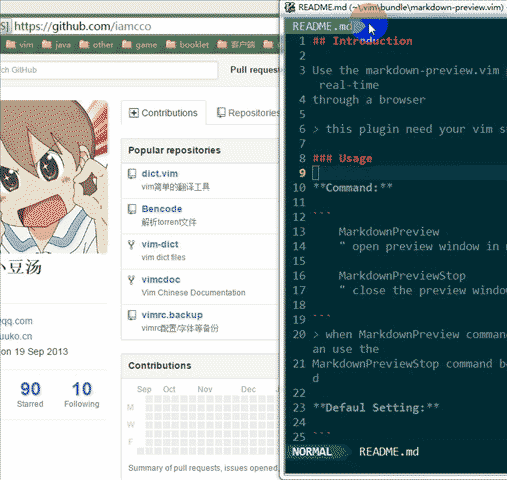This screenshot has height=480, width=507.
Task: Open the game bookmarks folder
Action: [x=139, y=44]
